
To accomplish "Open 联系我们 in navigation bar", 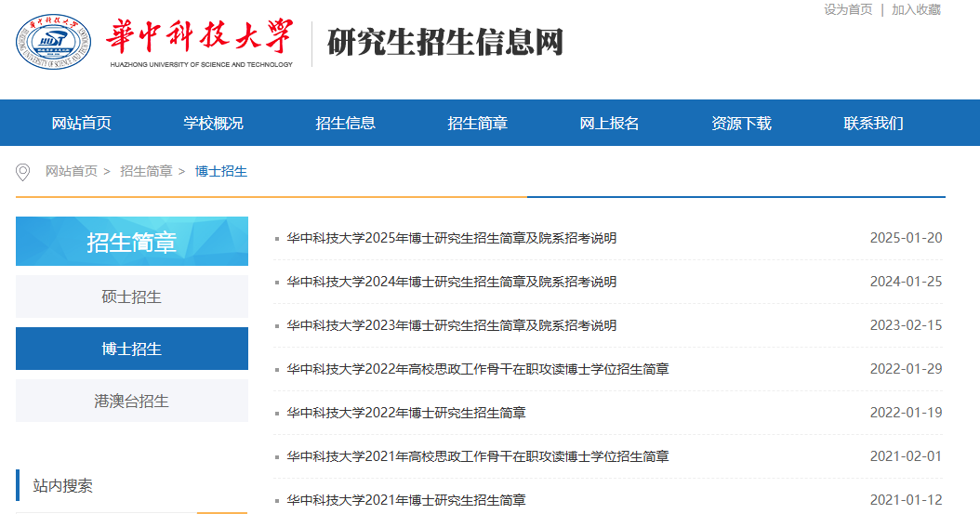I will tap(874, 123).
